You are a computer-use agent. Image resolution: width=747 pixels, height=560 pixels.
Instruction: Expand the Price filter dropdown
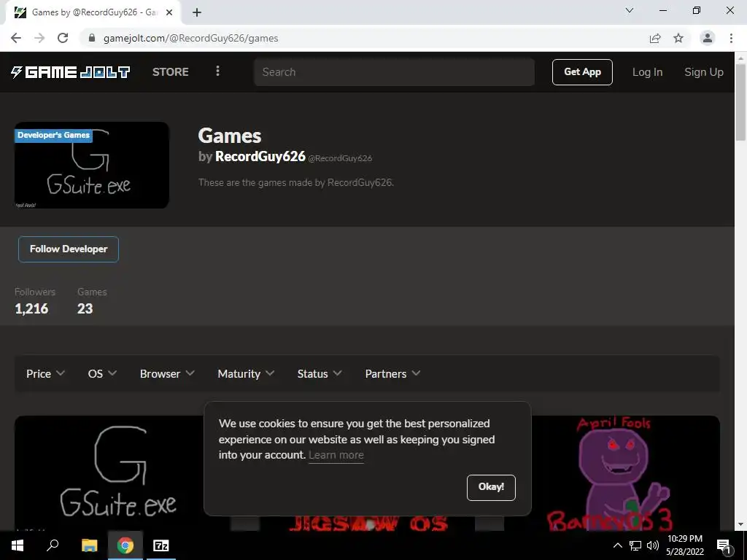pos(45,374)
